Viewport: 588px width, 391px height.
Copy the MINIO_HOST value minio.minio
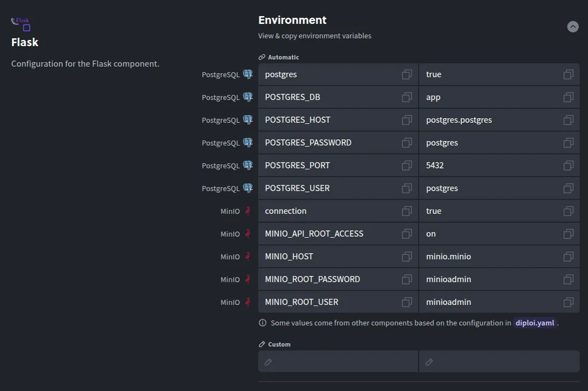tap(568, 257)
